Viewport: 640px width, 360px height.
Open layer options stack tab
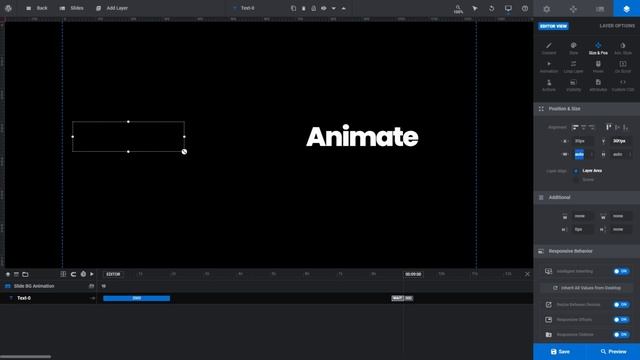click(x=627, y=9)
